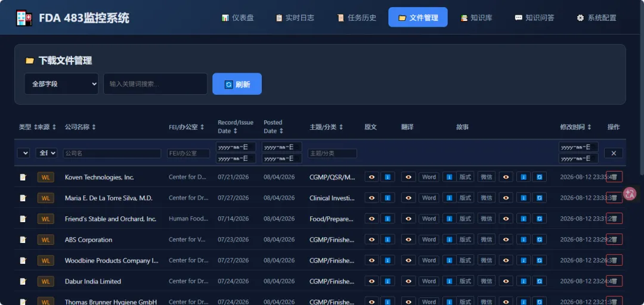The height and width of the screenshot is (305, 644).
Task: Delete the ABS Corporation record
Action: tap(614, 239)
